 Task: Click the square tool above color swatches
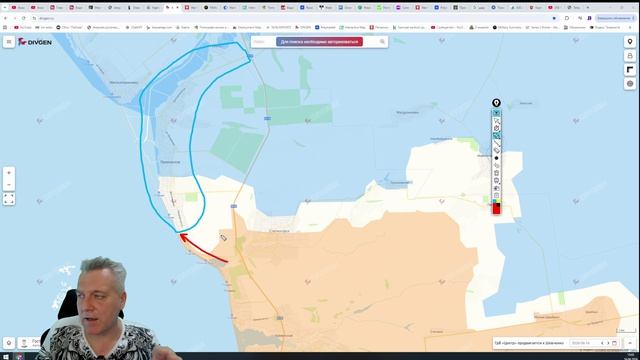click(x=496, y=196)
